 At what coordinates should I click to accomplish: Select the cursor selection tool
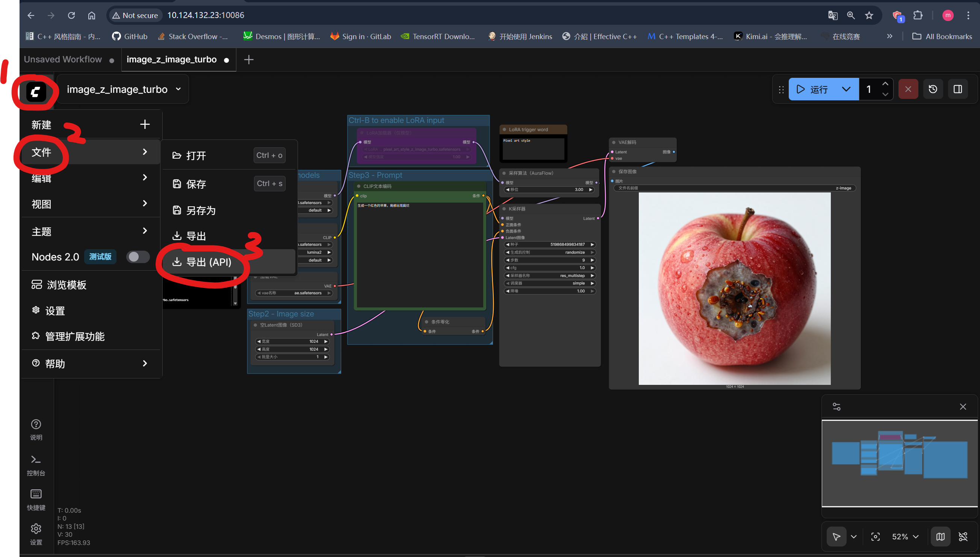pyautogui.click(x=836, y=536)
